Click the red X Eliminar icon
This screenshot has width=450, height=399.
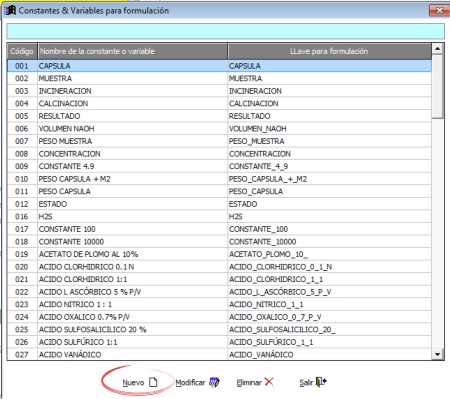(x=269, y=382)
